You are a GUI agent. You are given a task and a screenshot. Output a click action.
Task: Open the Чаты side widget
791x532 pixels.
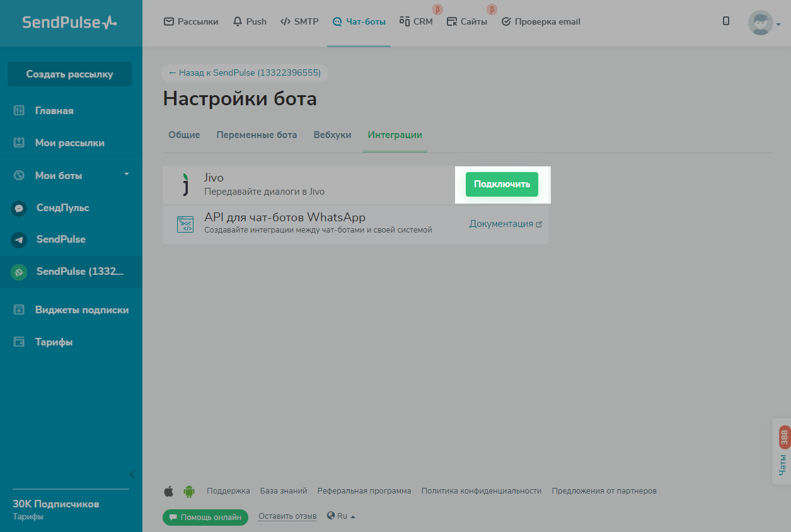[x=782, y=451]
